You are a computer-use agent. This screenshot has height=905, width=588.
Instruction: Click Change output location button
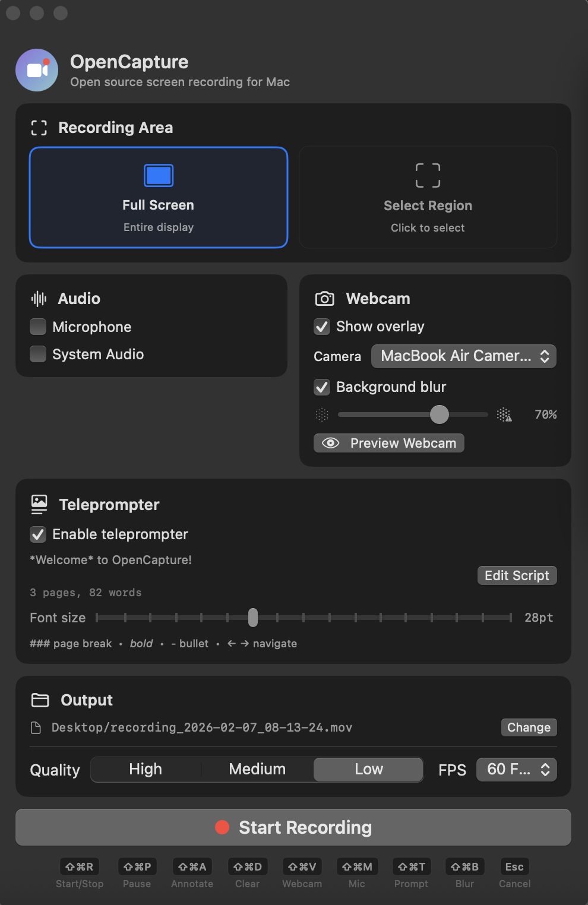tap(529, 727)
